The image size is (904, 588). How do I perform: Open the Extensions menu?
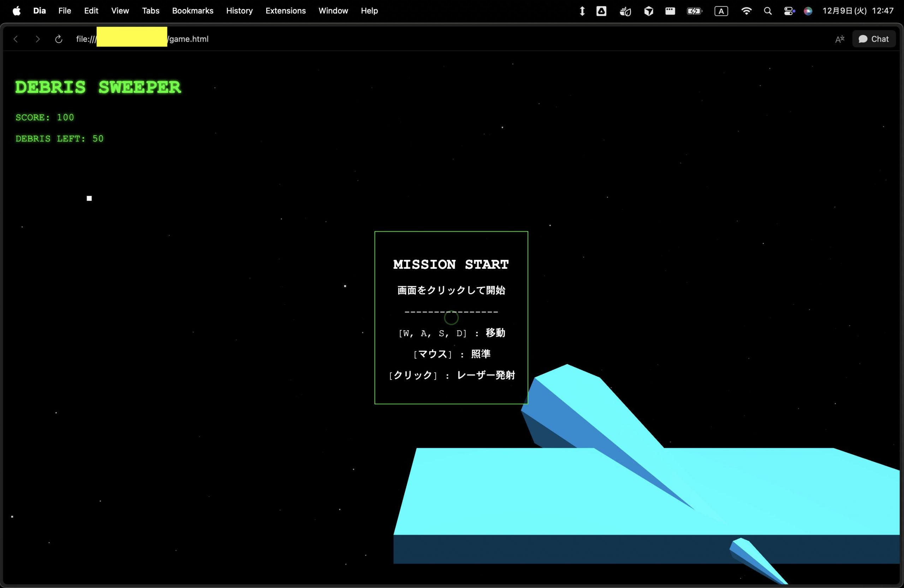(x=285, y=11)
